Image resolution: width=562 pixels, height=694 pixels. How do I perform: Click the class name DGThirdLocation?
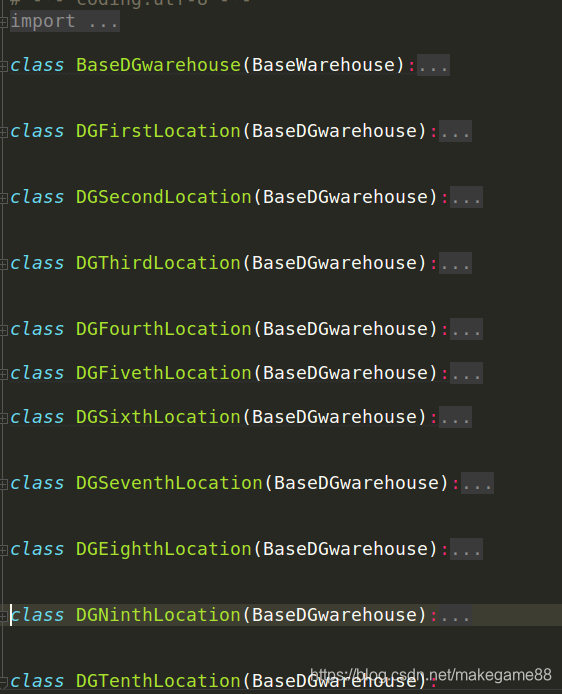(158, 263)
